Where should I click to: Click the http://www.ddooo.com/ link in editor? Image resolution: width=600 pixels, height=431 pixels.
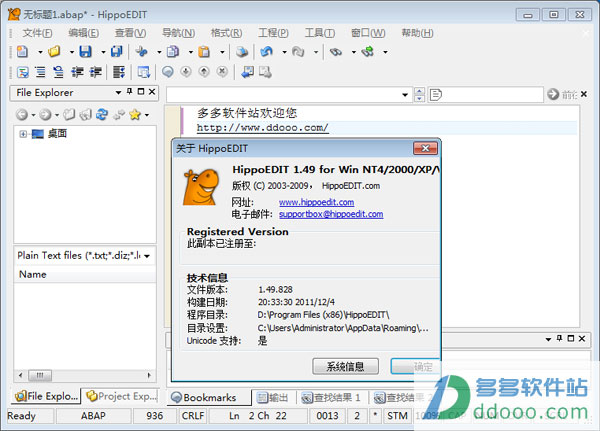coord(262,127)
